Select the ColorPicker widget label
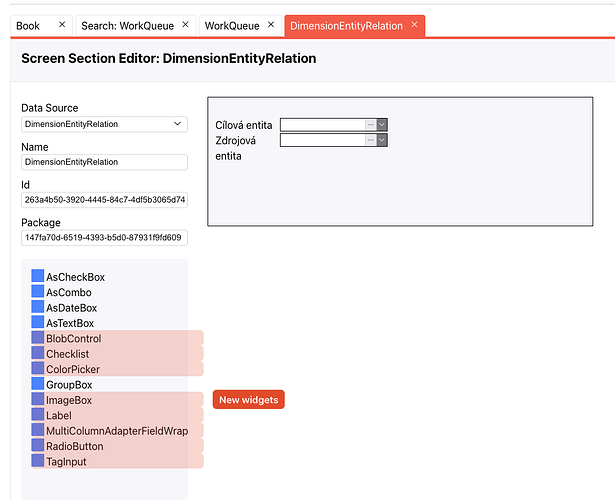 click(73, 369)
